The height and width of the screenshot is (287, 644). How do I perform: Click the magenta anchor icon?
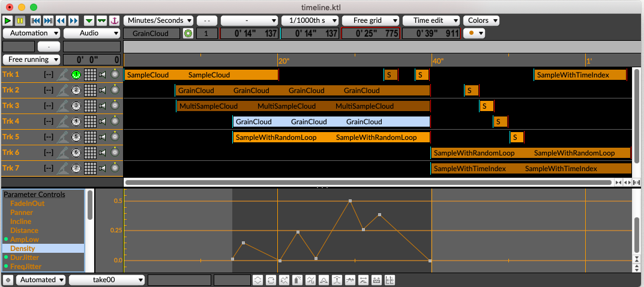115,20
